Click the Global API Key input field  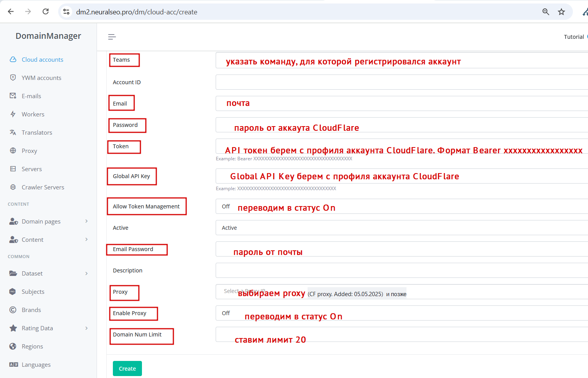[402, 176]
